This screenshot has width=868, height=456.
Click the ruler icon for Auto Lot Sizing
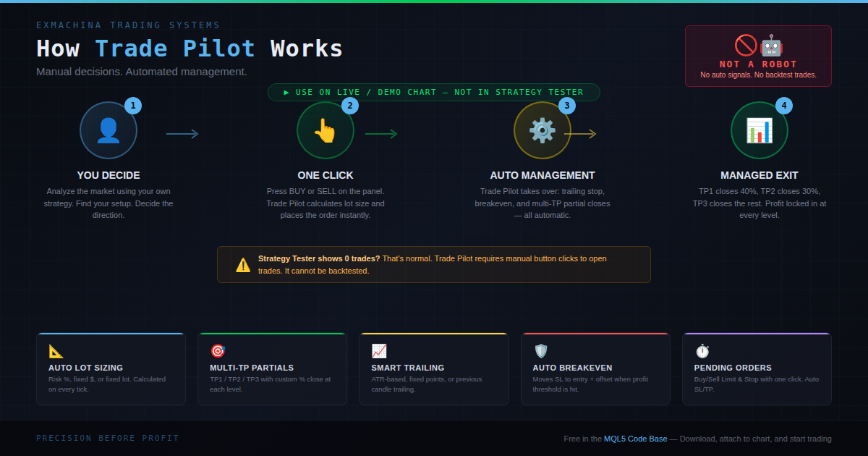[56, 351]
